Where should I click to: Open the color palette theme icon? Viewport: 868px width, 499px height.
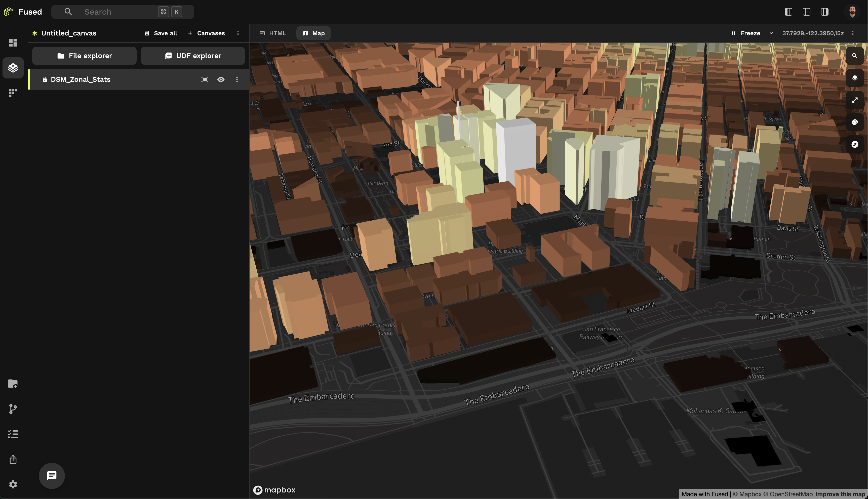(854, 122)
